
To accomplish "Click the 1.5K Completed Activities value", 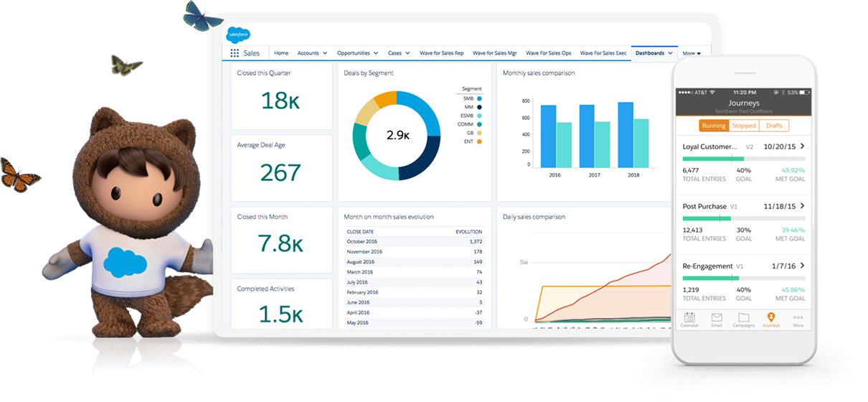I will click(x=280, y=314).
